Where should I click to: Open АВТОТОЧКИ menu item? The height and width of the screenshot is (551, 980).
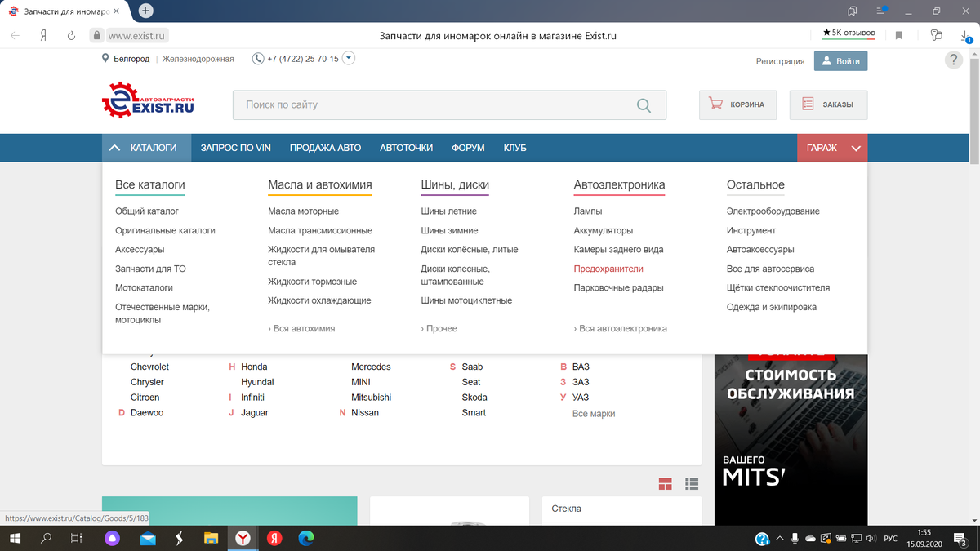point(406,148)
